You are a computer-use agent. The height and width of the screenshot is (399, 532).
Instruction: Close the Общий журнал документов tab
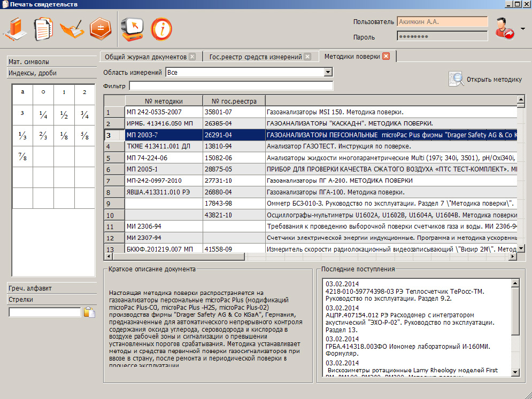click(192, 57)
